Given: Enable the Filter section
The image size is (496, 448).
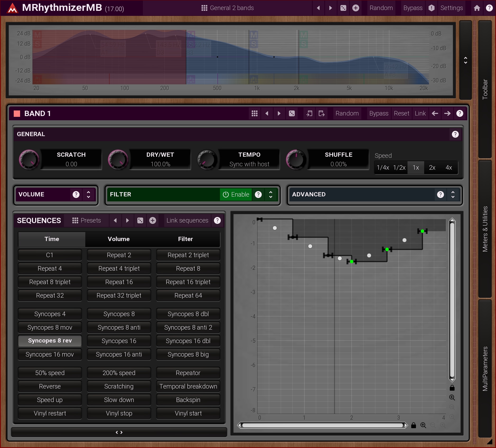Looking at the screenshot, I should 236,195.
